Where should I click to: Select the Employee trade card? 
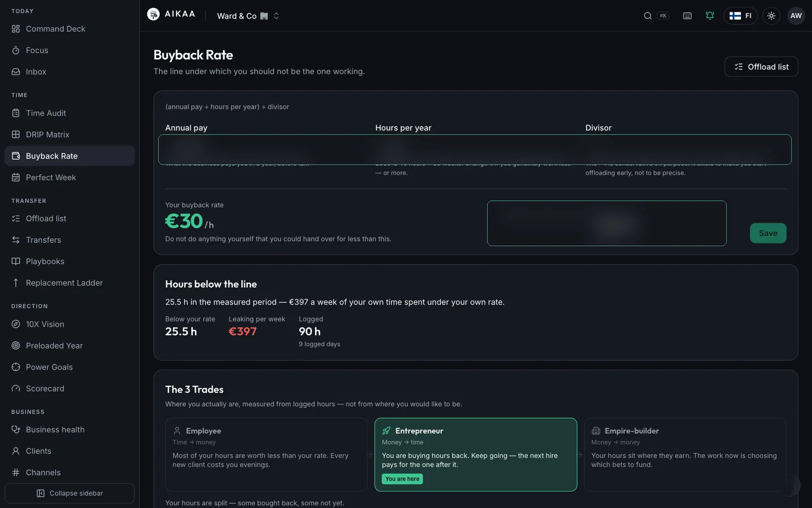pos(266,455)
